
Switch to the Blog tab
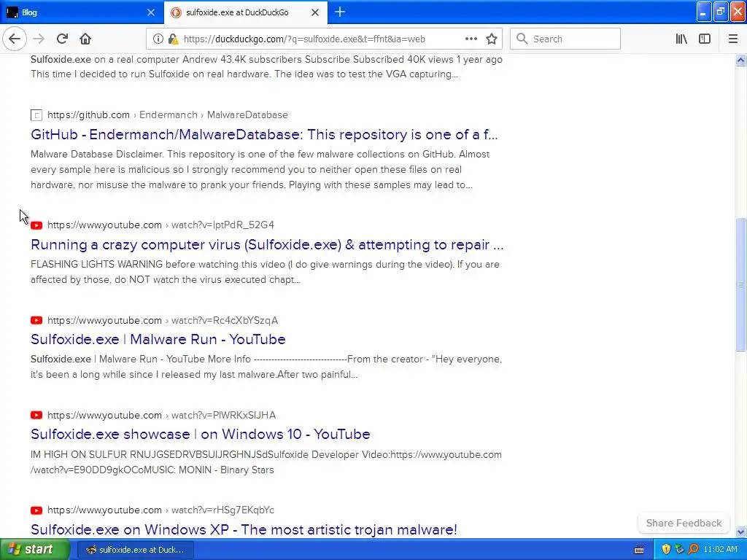coord(81,12)
